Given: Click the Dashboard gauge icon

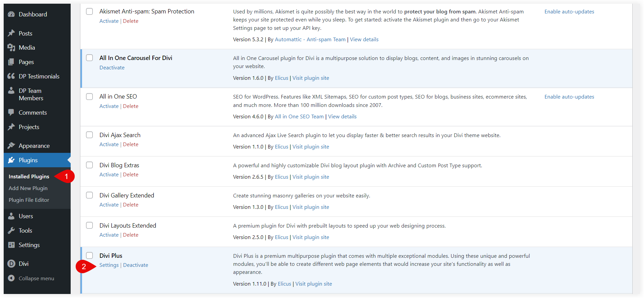Looking at the screenshot, I should pyautogui.click(x=11, y=14).
